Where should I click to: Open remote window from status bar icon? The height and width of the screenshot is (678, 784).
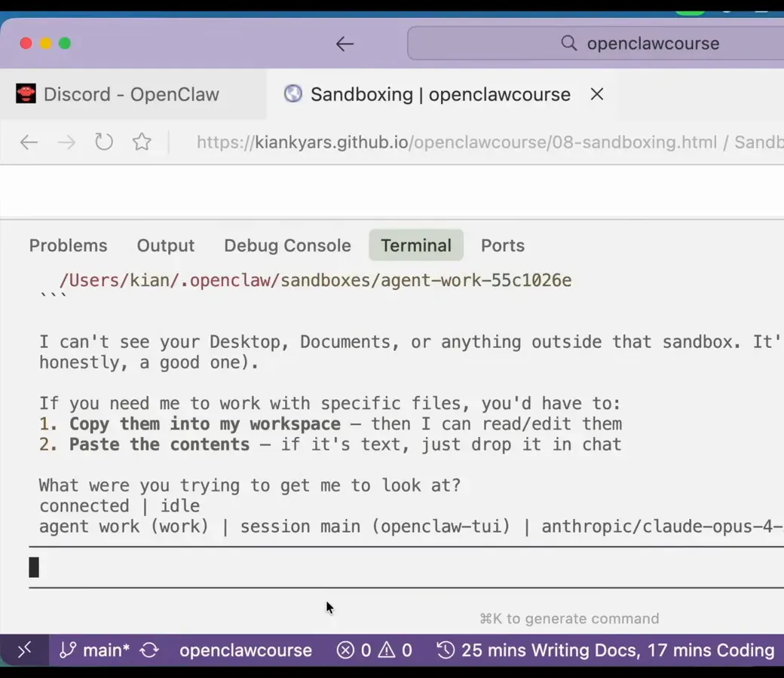point(24,649)
